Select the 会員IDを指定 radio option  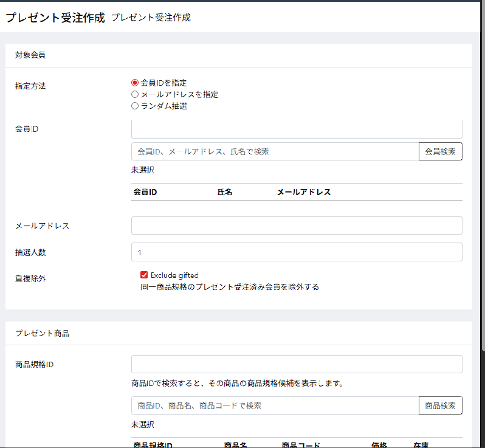coord(134,83)
